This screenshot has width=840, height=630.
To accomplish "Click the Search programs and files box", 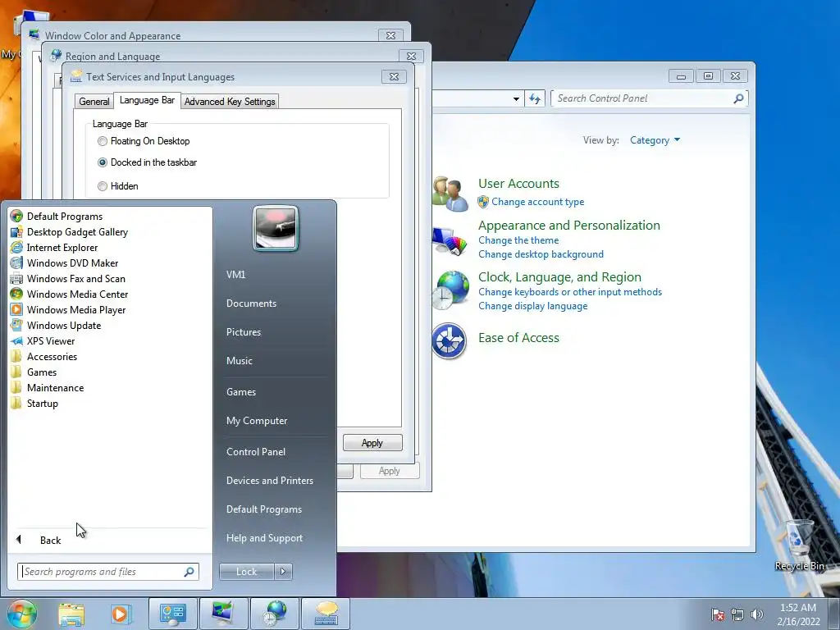I will pos(107,572).
